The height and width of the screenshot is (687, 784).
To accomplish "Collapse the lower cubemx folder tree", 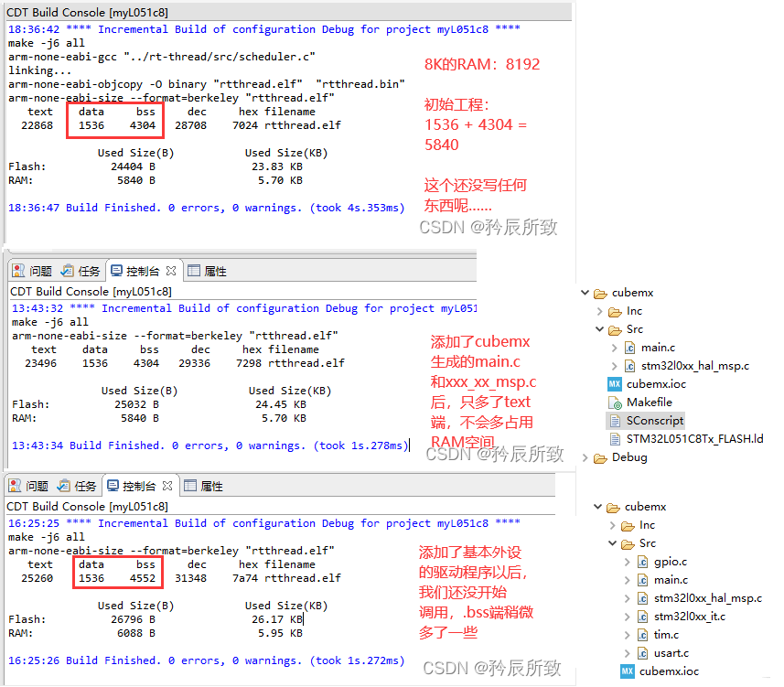I will [597, 507].
